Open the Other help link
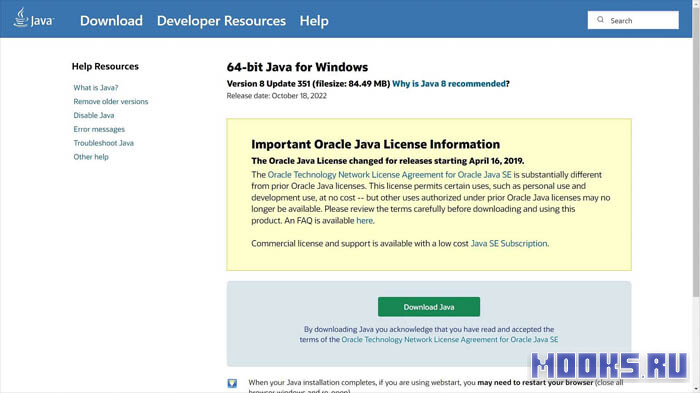The width and height of the screenshot is (700, 393). tap(91, 157)
